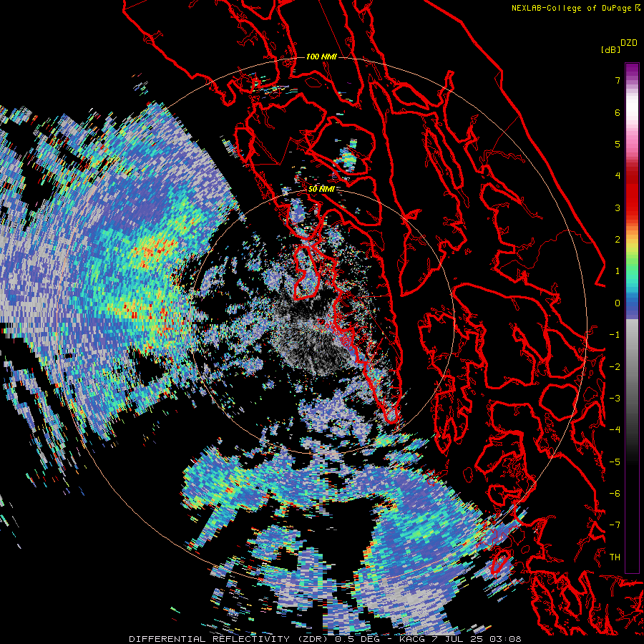
Task: Click the DIFFERENTIAL REFLECTIVITY (ZDR) caption text
Action: 228,639
